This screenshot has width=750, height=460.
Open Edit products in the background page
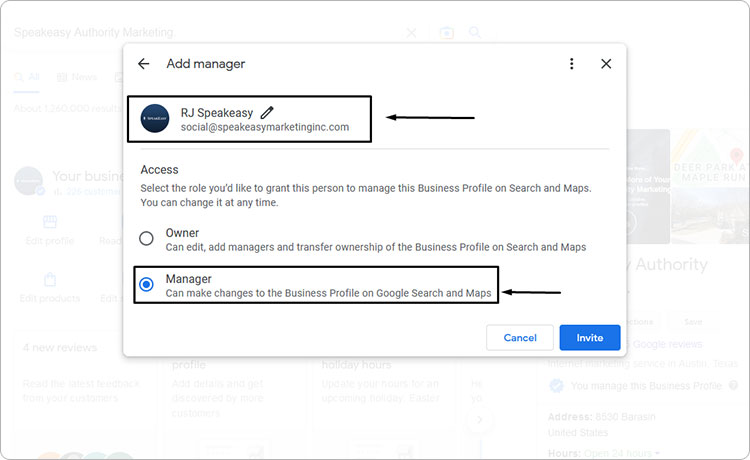[x=50, y=288]
